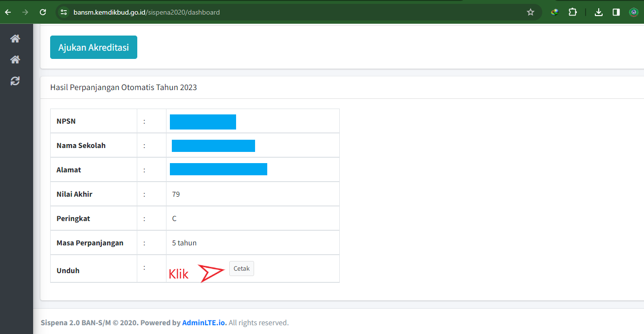Click the redacted Nama Sekolah value
This screenshot has height=334, width=644.
[x=213, y=146]
